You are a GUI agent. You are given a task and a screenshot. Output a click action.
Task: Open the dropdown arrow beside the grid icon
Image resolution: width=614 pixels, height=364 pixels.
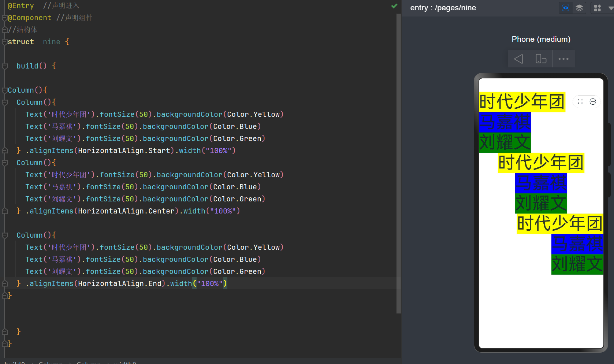point(610,8)
